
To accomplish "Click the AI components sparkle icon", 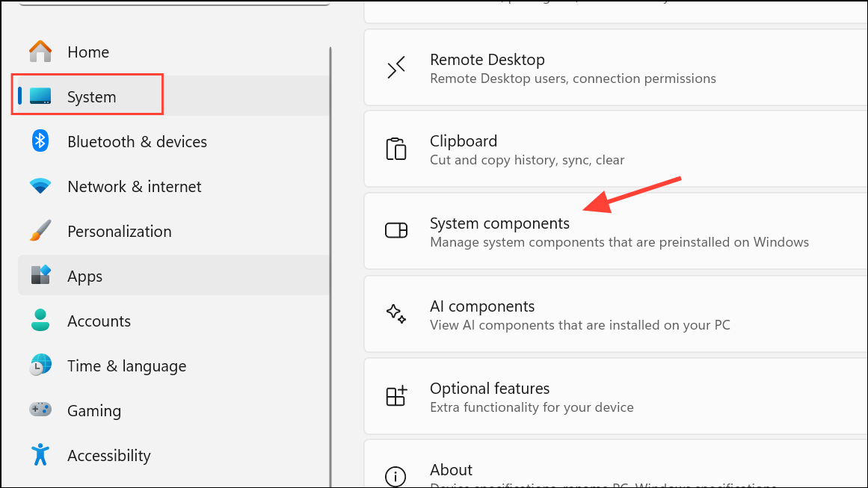I will 396,314.
